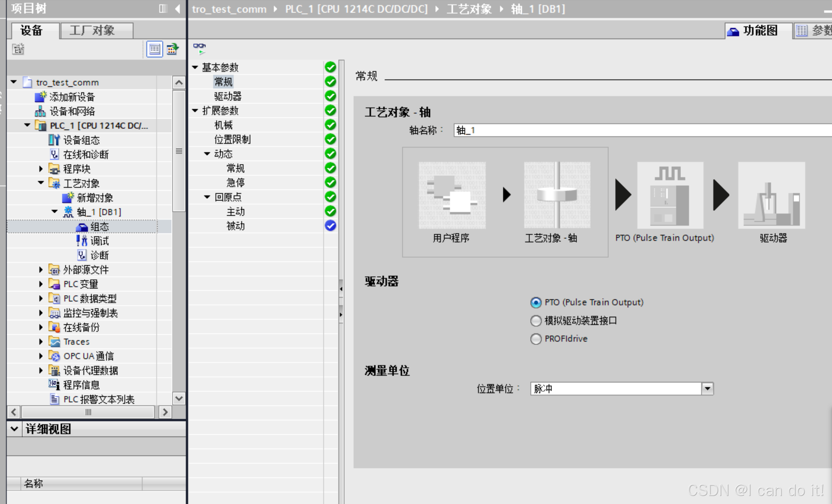Click the 添加新设备 add device icon
The width and height of the screenshot is (832, 504).
(40, 97)
